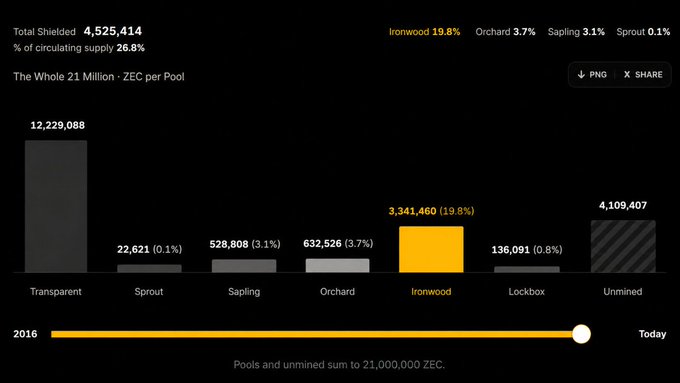Click the Sprout axis label
The image size is (680, 383).
click(x=149, y=291)
